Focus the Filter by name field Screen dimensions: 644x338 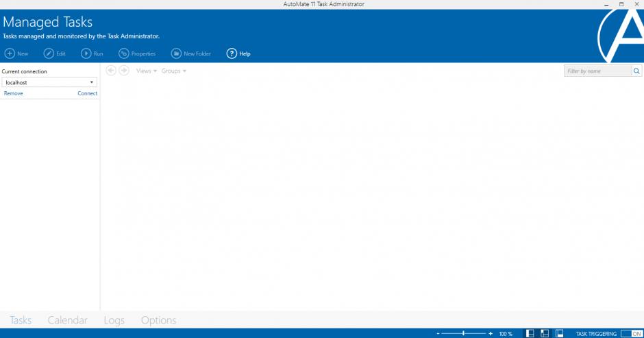[x=598, y=71]
